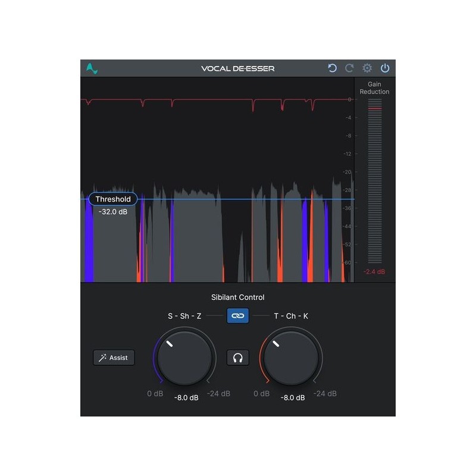Open settings via the gear icon
The height and width of the screenshot is (476, 476).
(x=368, y=68)
